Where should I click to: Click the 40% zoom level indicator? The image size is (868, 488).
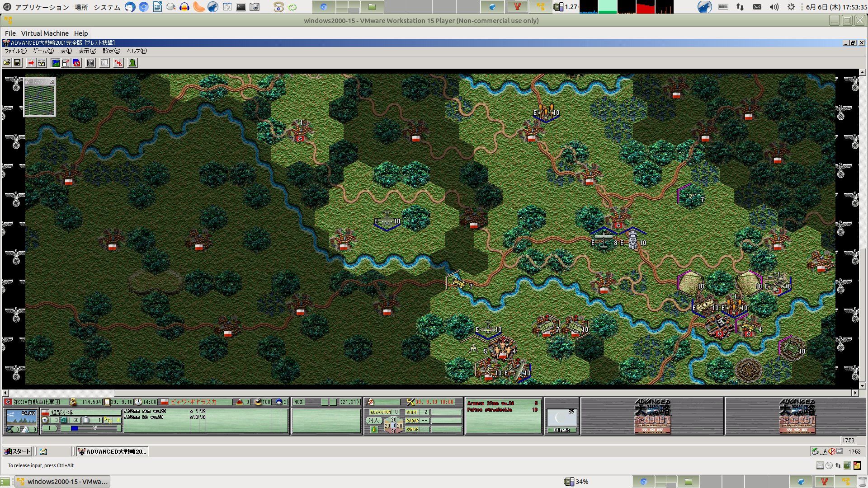pos(299,402)
